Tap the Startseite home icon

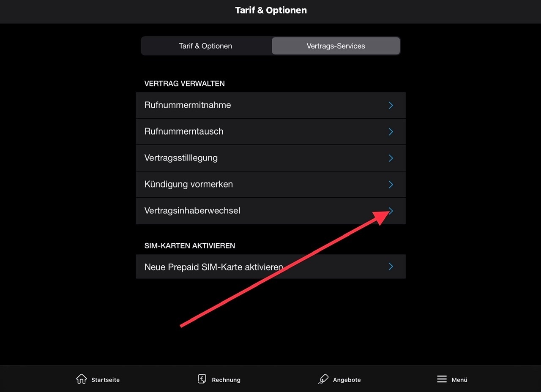81,379
